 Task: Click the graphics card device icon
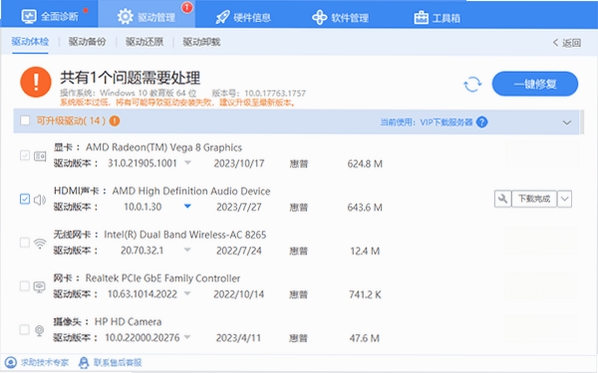[40, 156]
